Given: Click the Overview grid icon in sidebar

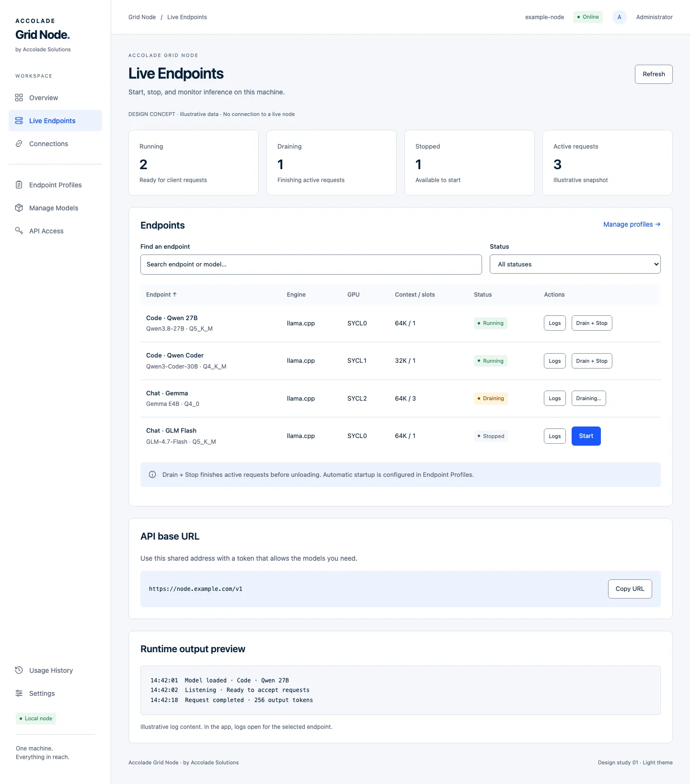Looking at the screenshot, I should coord(19,98).
